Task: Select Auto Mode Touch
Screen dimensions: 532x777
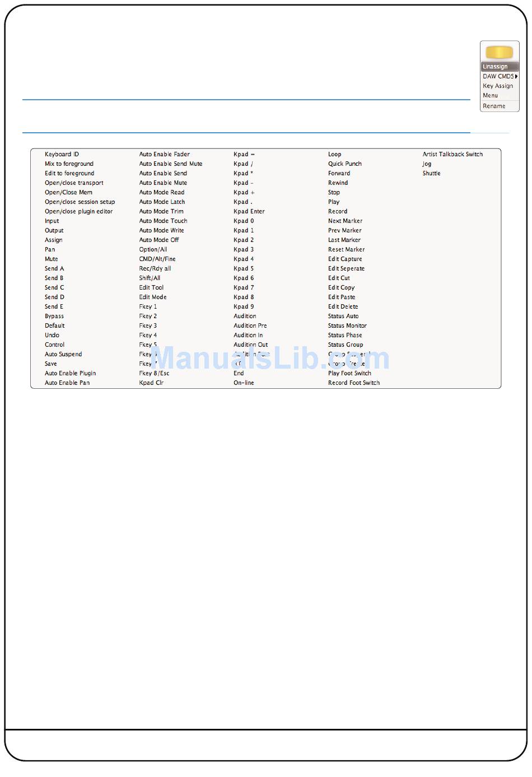Action: 163,221
